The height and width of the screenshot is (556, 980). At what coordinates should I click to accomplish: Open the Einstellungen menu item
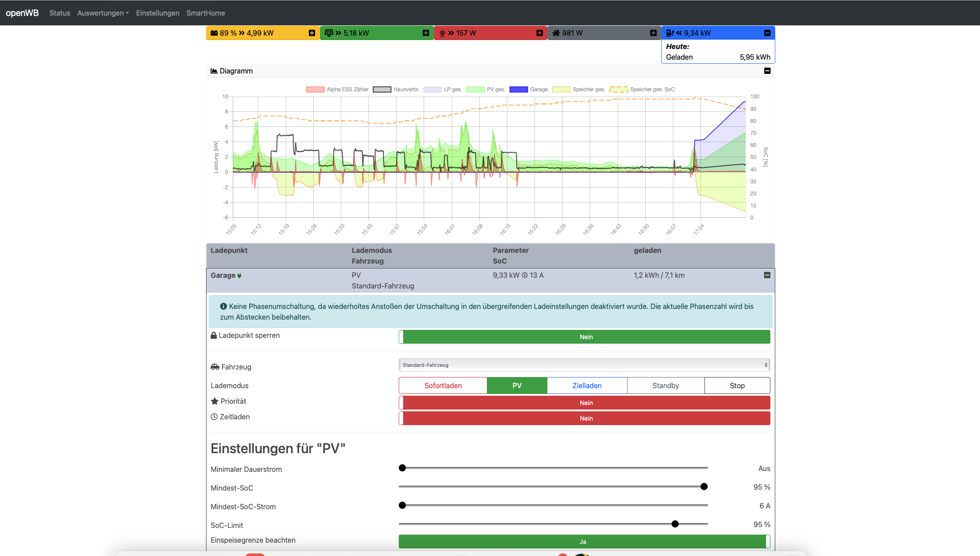(x=158, y=13)
